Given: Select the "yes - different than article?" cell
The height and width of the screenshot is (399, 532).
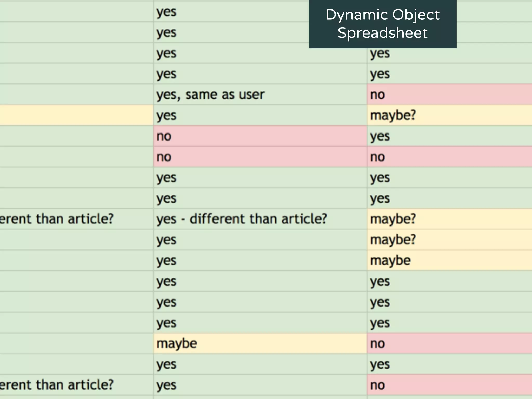Looking at the screenshot, I should pyautogui.click(x=260, y=219).
